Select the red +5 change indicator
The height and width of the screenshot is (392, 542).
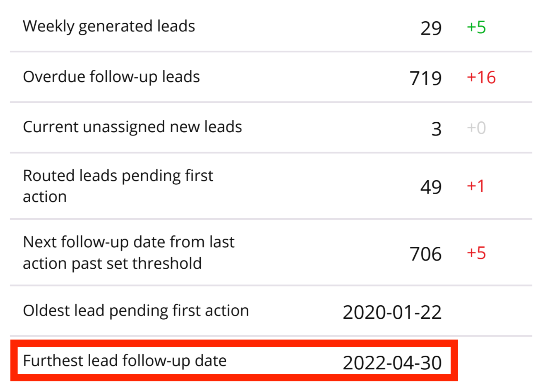tap(476, 253)
